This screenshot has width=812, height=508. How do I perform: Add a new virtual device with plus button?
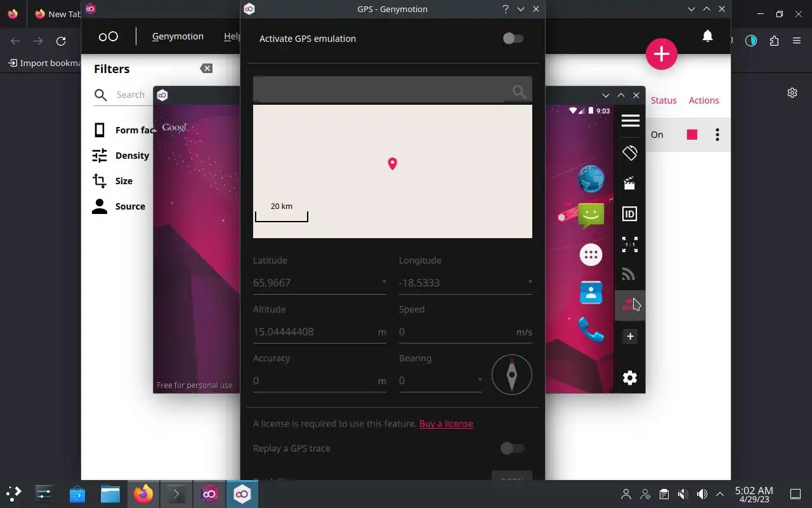[662, 54]
